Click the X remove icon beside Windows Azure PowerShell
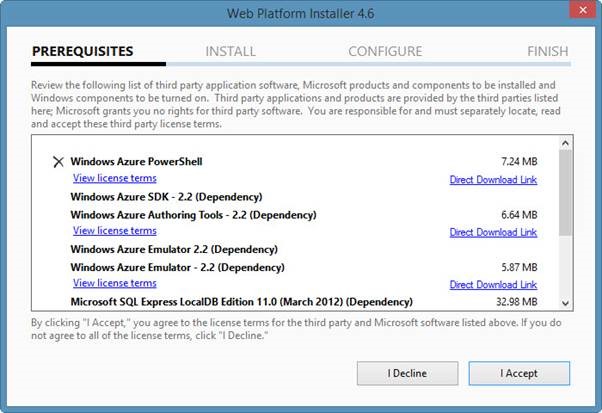The image size is (602, 413). pyautogui.click(x=58, y=162)
